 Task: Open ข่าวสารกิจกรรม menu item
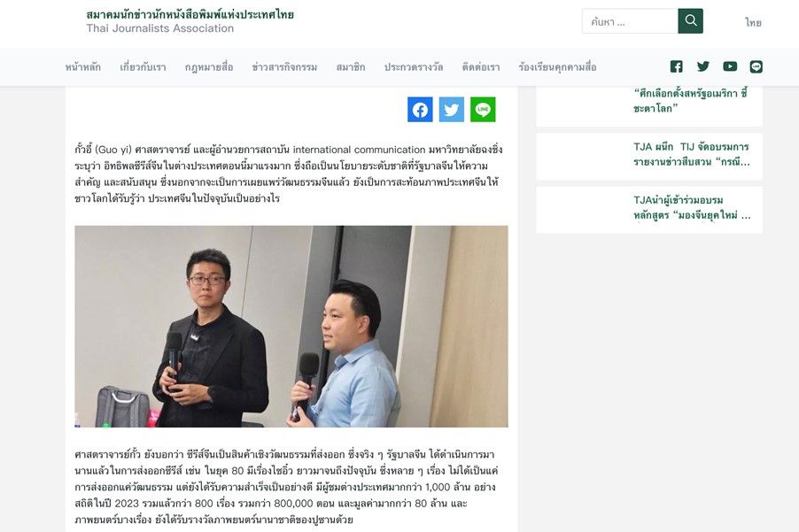click(284, 67)
